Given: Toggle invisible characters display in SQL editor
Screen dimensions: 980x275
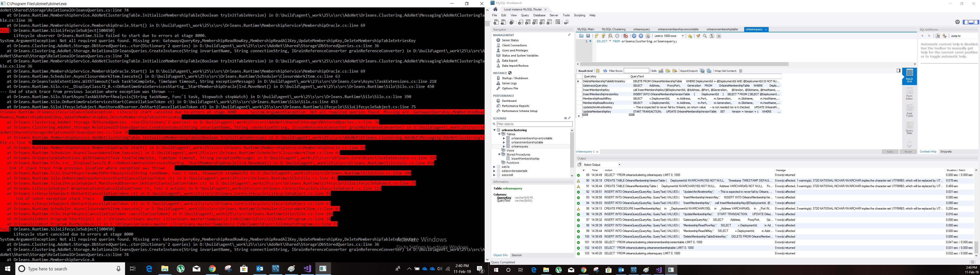Looking at the screenshot, I should (712, 36).
